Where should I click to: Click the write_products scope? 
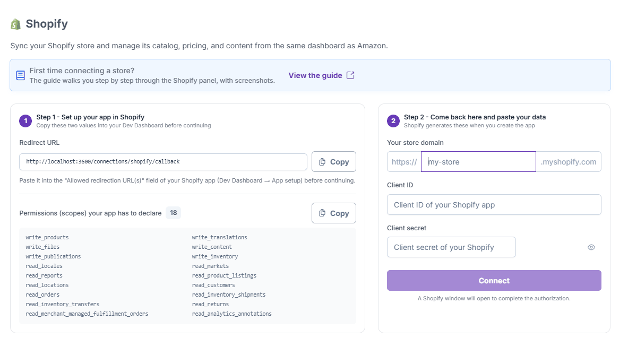pos(47,238)
